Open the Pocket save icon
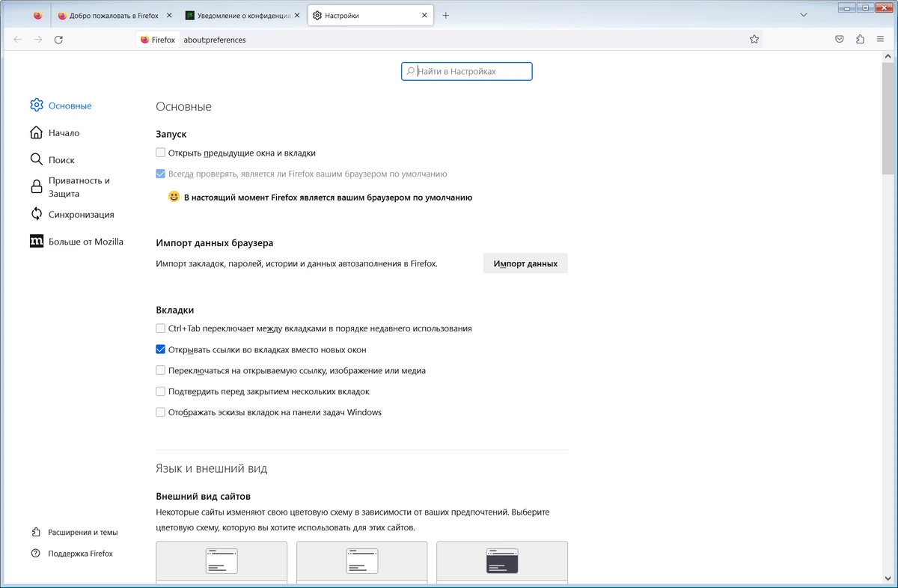Image resolution: width=898 pixels, height=588 pixels. pos(840,40)
